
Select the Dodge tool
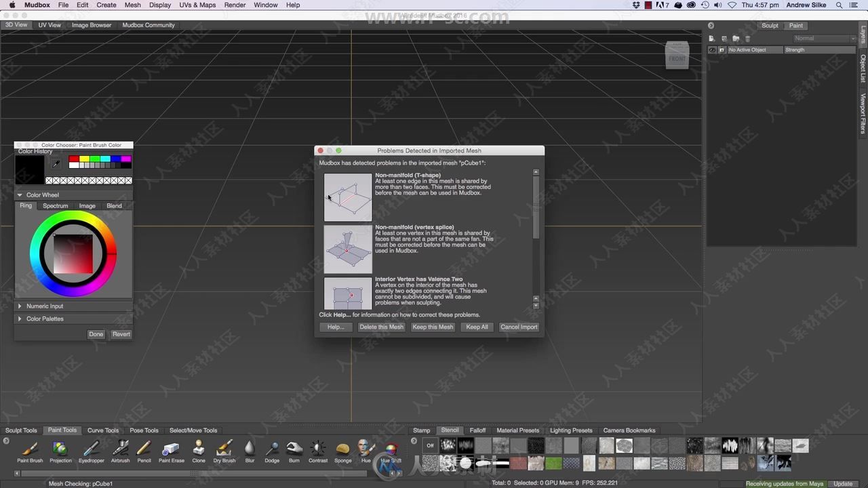(272, 451)
